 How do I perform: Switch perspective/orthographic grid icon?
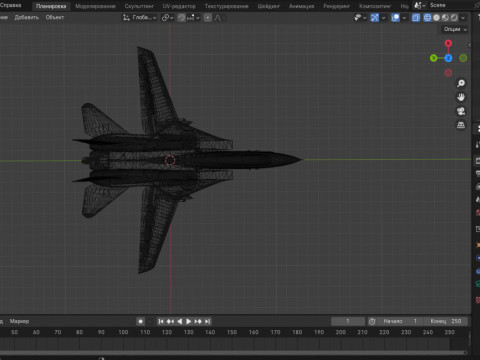(461, 125)
